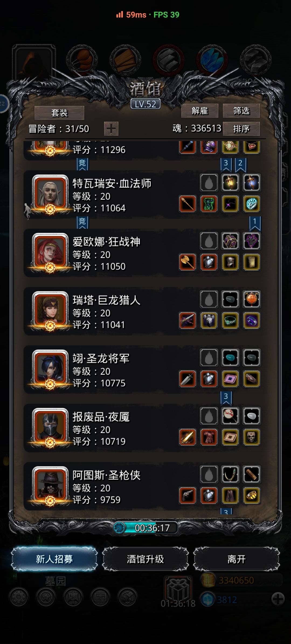The width and height of the screenshot is (291, 644).
Task: Select the orange orb accessory of 瑞塔·巨龙猎人
Action: (251, 299)
